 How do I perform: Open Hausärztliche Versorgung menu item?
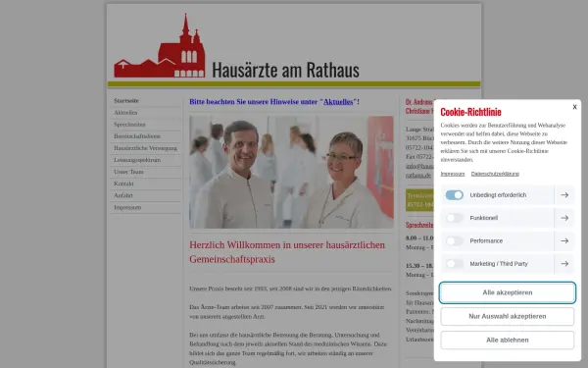[145, 148]
